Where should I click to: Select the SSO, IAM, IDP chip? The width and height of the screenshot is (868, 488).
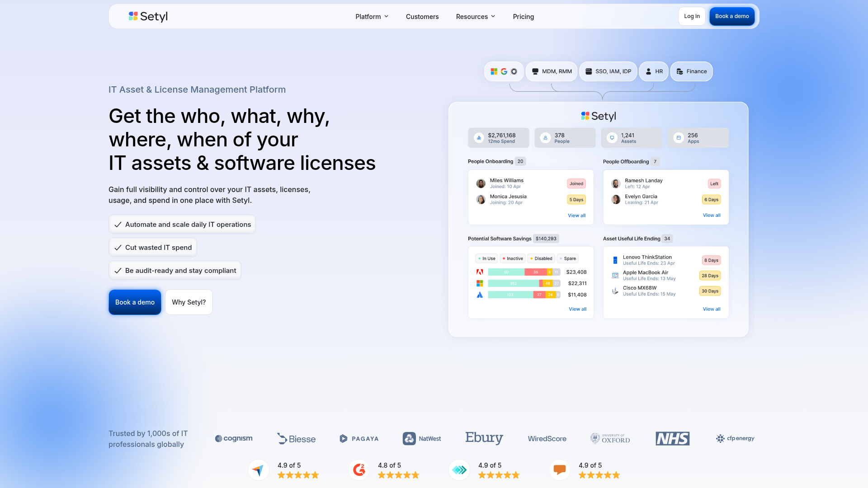tap(609, 71)
